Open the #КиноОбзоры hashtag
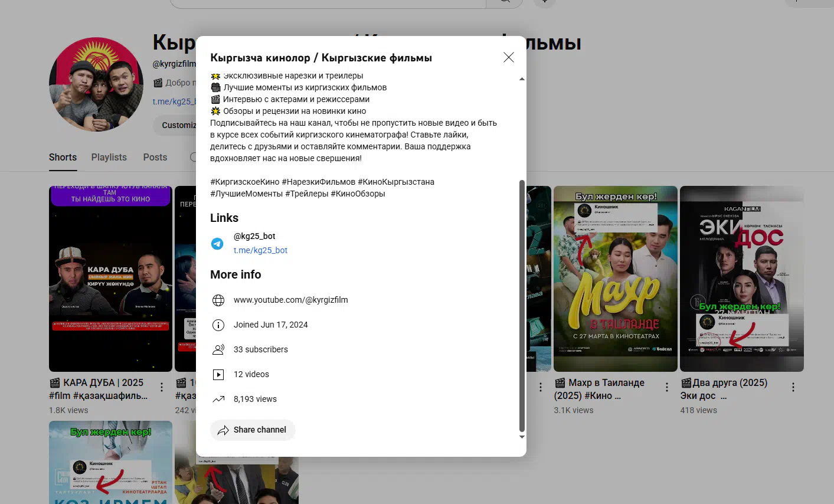Image resolution: width=834 pixels, height=504 pixels. pyautogui.click(x=358, y=194)
